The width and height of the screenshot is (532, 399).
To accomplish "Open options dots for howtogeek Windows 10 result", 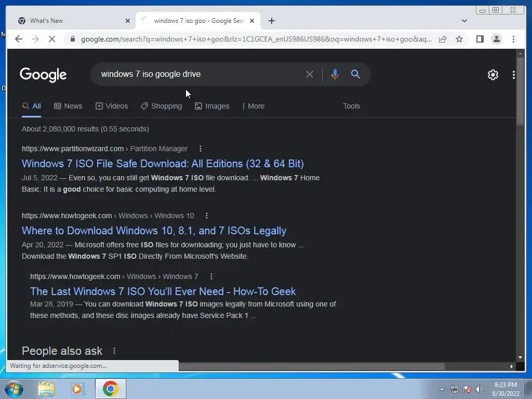I will tap(207, 216).
